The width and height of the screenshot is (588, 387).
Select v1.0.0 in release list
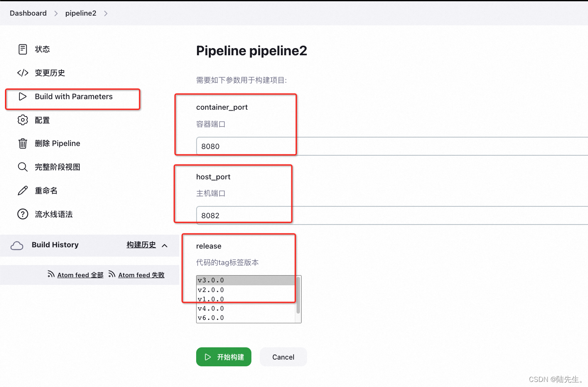click(x=246, y=299)
